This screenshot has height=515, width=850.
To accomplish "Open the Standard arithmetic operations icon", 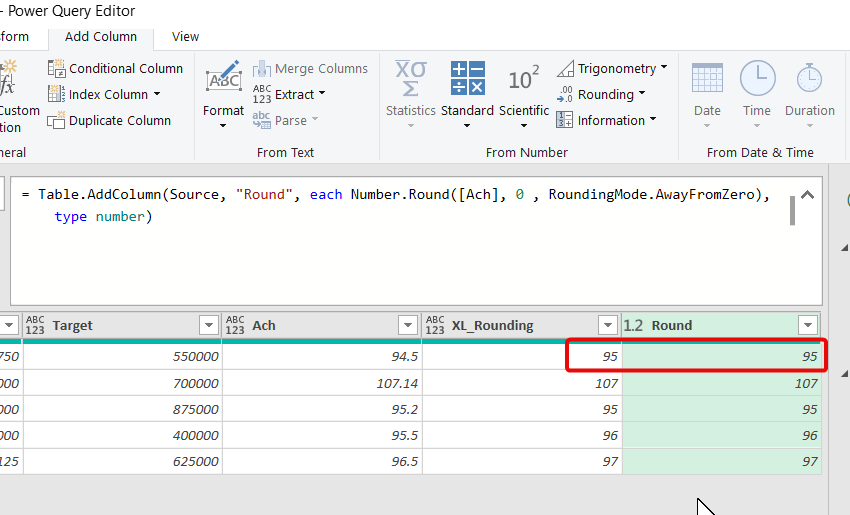I will pyautogui.click(x=467, y=79).
